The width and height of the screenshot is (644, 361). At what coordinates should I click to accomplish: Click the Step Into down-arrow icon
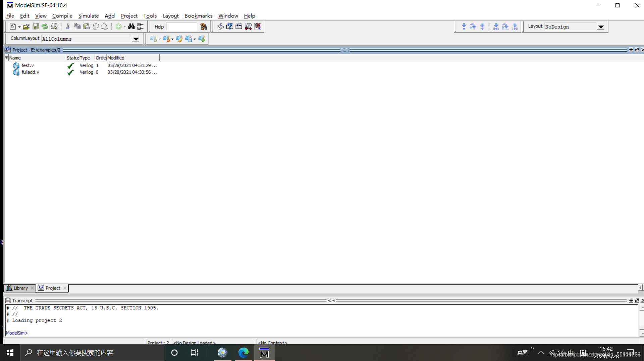(x=464, y=27)
